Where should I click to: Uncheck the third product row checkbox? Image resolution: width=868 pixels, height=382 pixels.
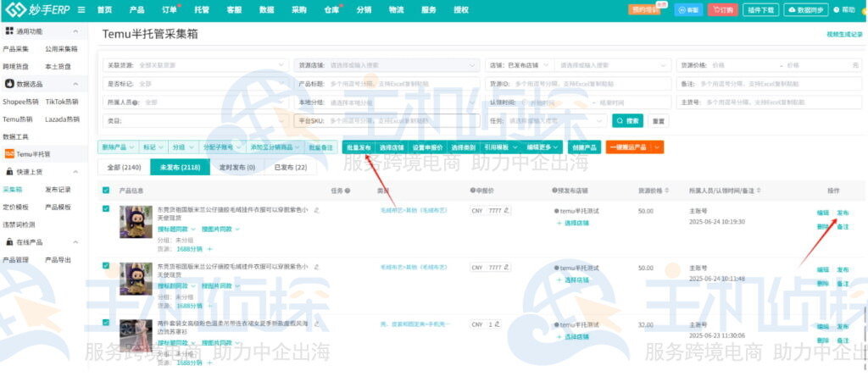point(106,323)
